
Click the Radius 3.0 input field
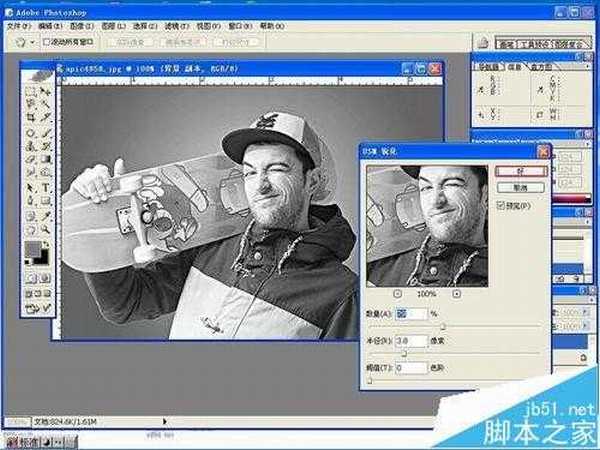coord(411,341)
